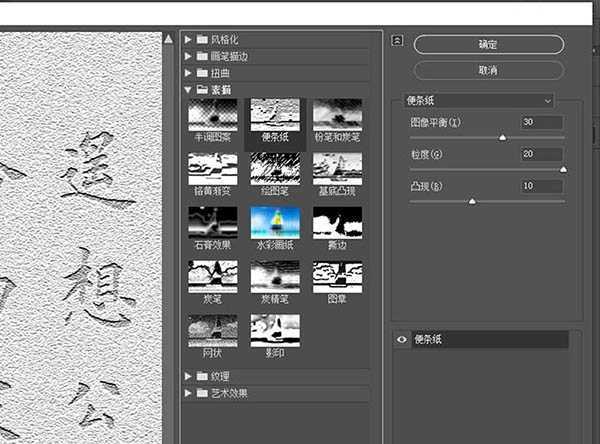
Task: Expand the 纹理 filter folder
Action: 191,376
